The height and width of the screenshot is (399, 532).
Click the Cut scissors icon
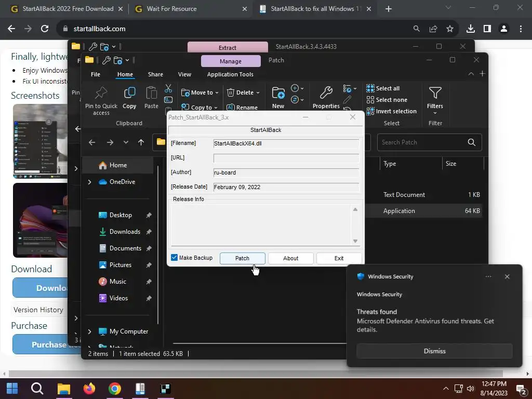[168, 88]
